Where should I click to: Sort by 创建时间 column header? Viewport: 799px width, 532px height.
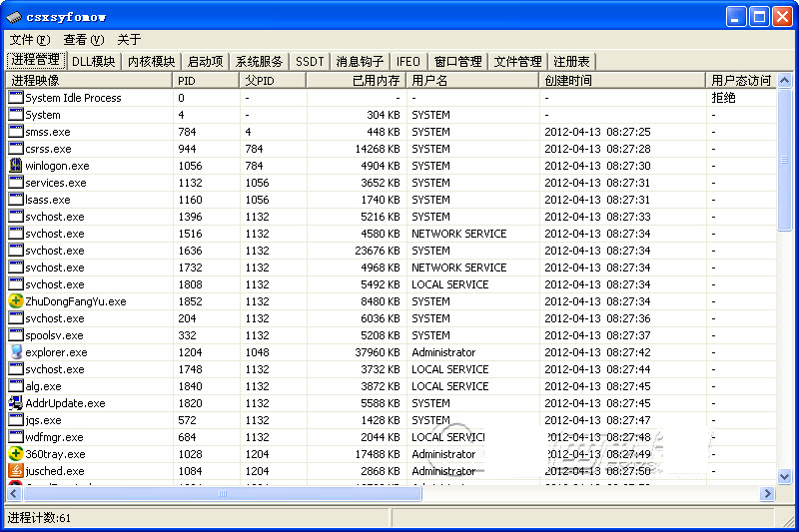tap(621, 81)
